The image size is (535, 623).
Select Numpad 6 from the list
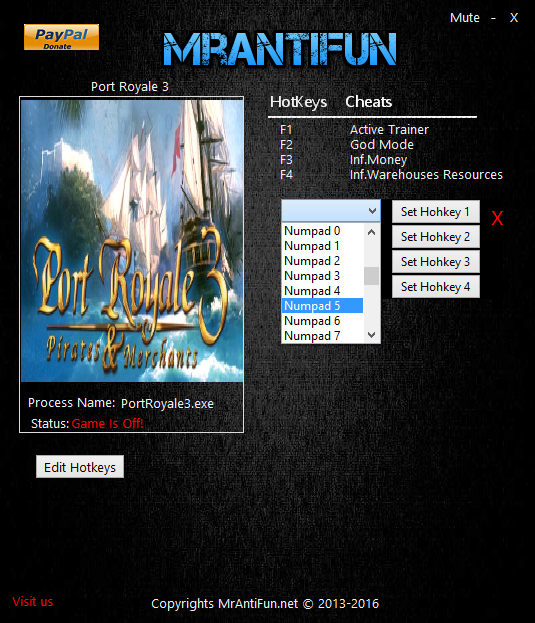322,321
